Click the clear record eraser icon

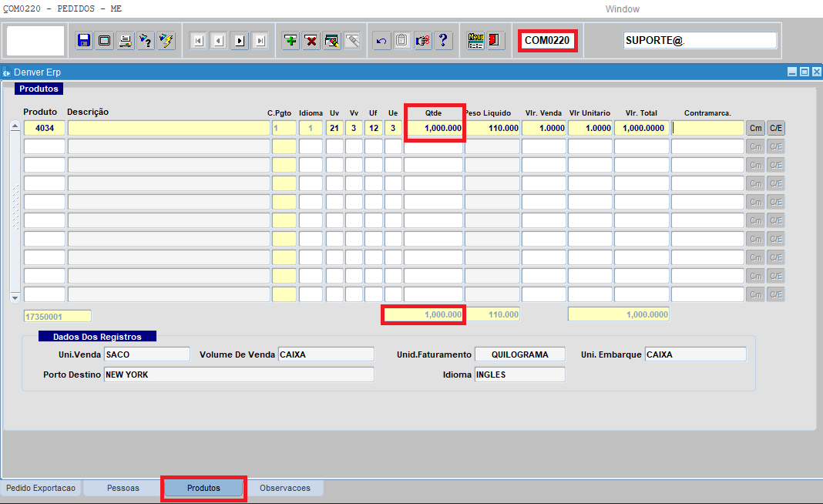point(331,40)
